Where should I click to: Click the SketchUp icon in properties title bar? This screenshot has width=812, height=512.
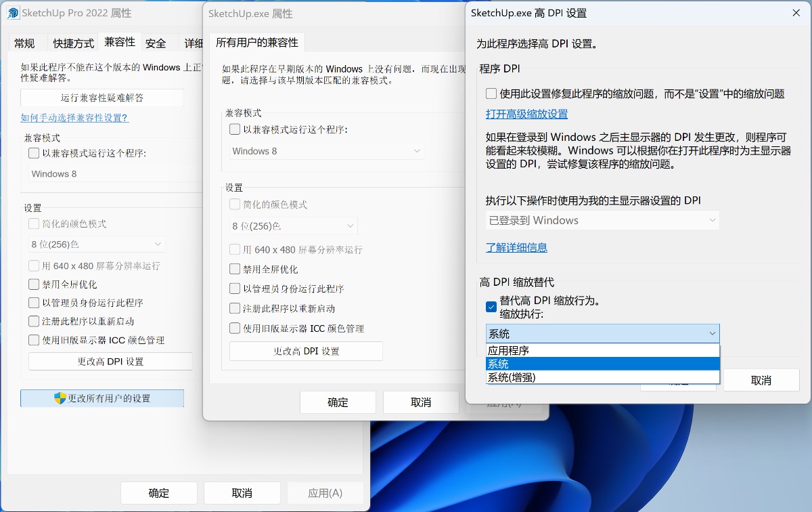point(13,13)
